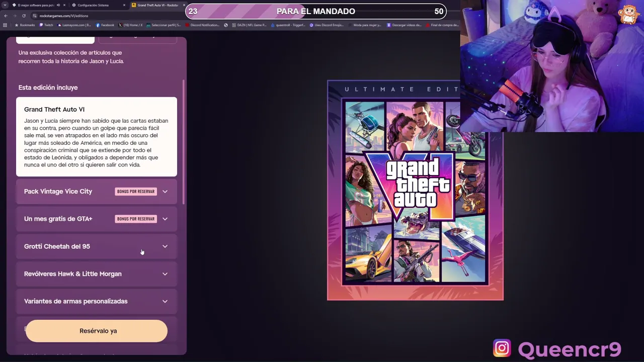
Task: Select the 'Esta edición incluye' heading
Action: (48, 87)
